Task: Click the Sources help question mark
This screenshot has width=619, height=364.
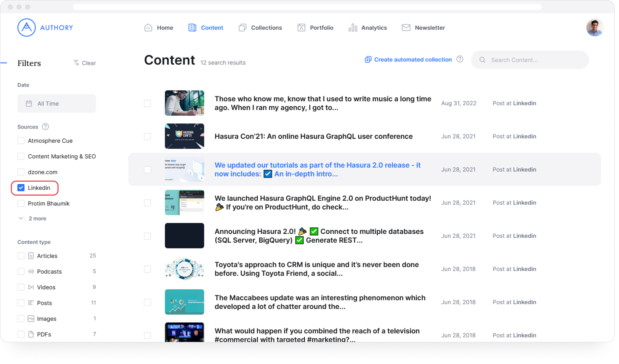Action: (x=45, y=127)
